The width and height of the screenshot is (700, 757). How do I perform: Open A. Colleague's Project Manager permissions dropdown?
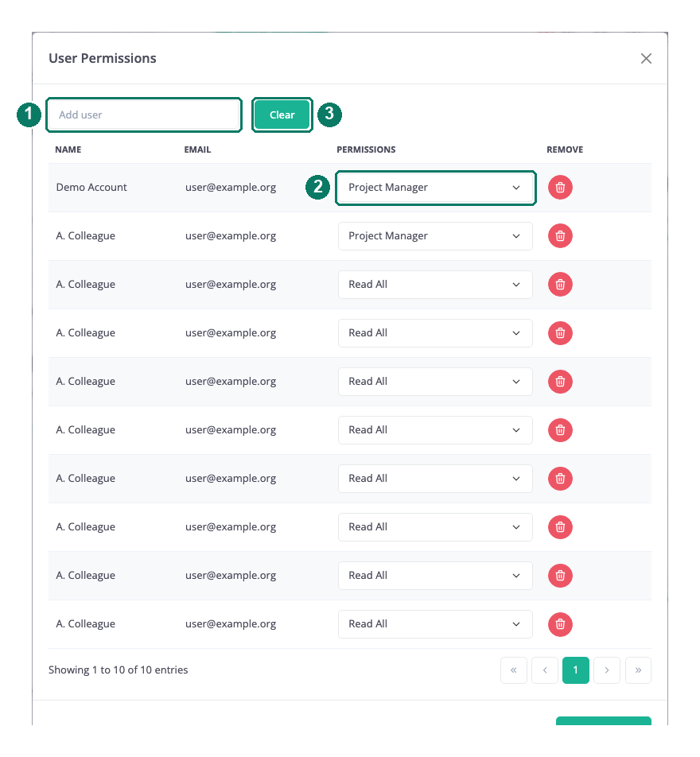[435, 236]
